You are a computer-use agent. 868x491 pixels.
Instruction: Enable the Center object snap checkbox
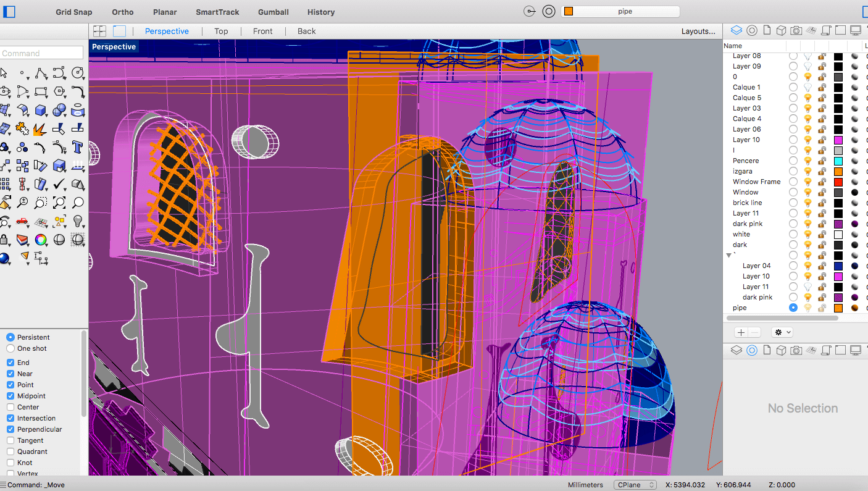[x=10, y=407]
